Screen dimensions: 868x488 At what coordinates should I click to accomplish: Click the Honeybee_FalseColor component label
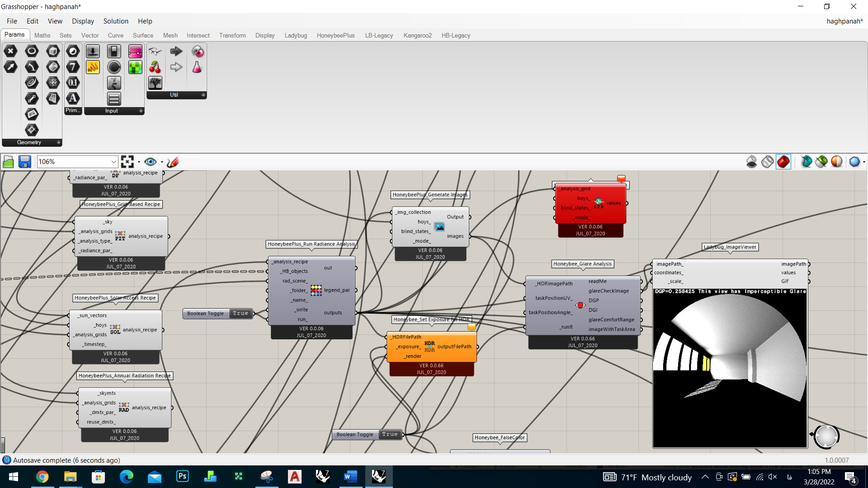(x=500, y=438)
